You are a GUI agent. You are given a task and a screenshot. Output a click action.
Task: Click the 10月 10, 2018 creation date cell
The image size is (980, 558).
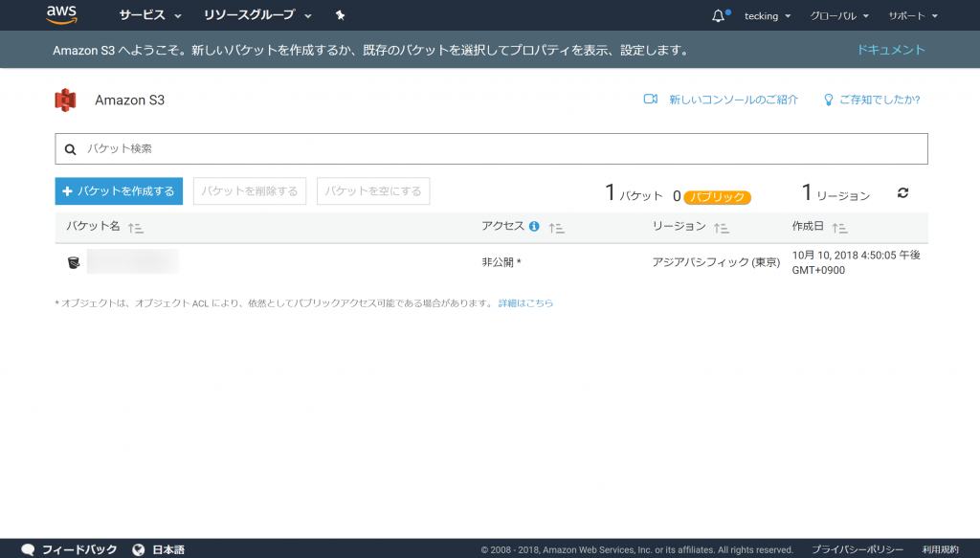pos(857,262)
